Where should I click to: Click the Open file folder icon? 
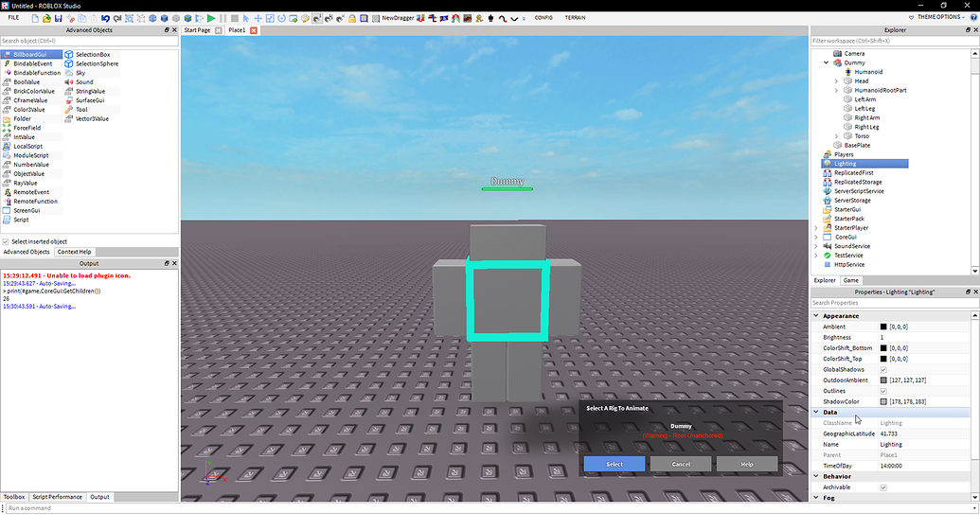click(46, 18)
